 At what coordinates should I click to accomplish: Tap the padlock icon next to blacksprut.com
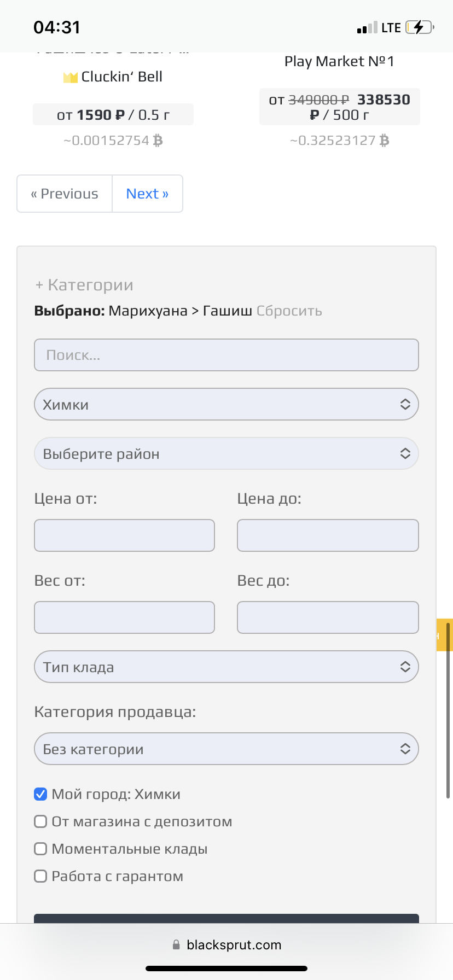pos(176,944)
